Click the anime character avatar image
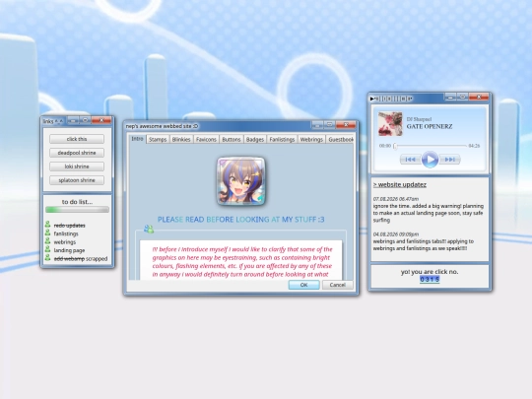Viewport: 532px width, 399px height. (241, 181)
